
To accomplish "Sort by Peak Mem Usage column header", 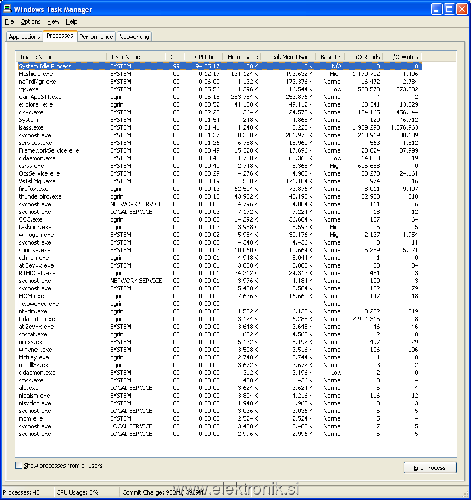I will point(289,57).
